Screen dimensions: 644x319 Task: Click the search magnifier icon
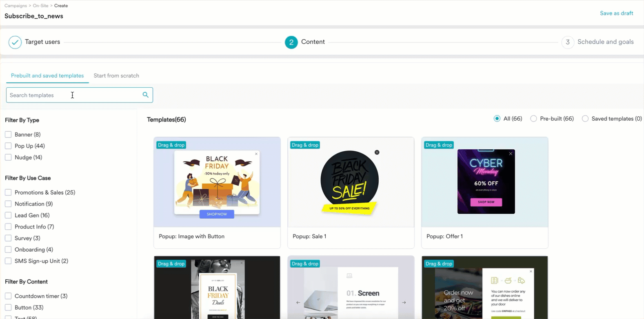pyautogui.click(x=145, y=95)
